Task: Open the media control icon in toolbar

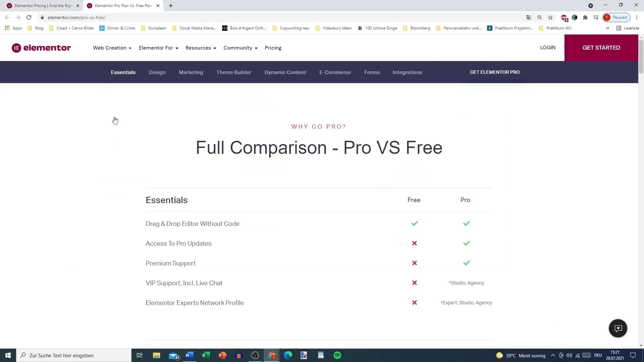Action: 596,17
